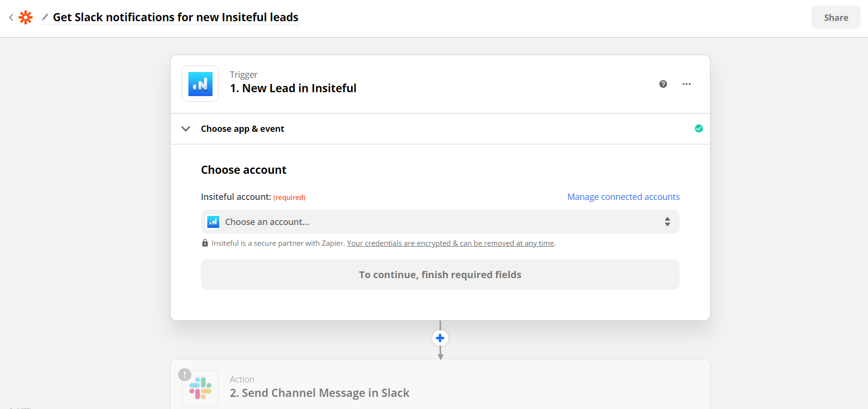Click the Insiteful account required label
This screenshot has height=409, width=868.
pyautogui.click(x=253, y=197)
